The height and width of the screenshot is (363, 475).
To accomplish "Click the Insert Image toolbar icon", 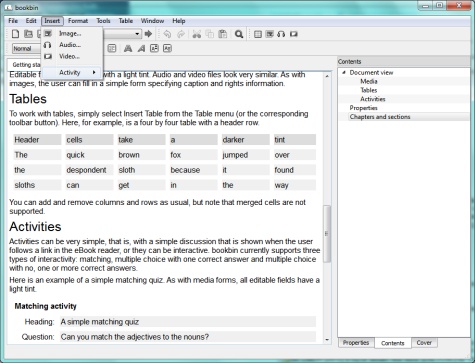I will [x=270, y=34].
